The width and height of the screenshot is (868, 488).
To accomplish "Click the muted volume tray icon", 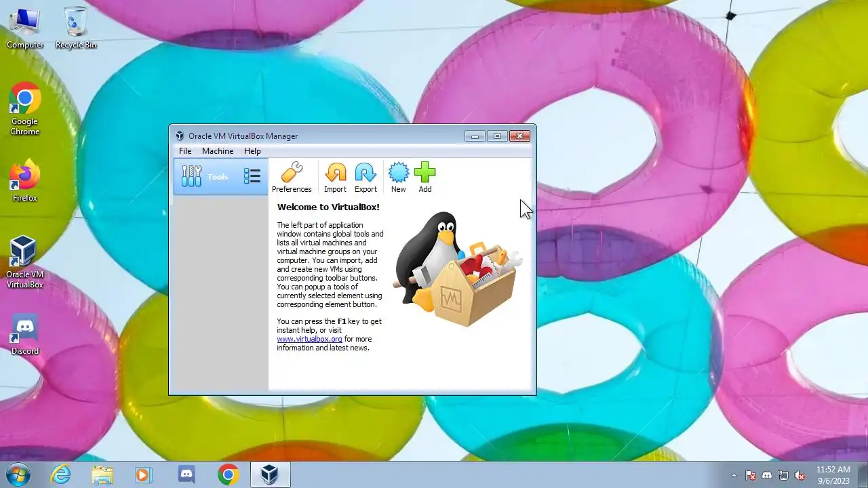I will (800, 476).
